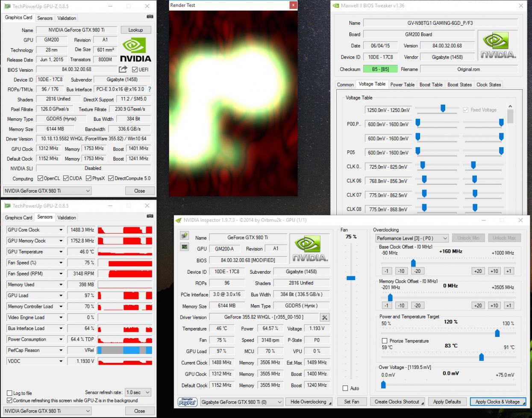
Task: Enable Log to file checkbox
Action: tap(9, 393)
